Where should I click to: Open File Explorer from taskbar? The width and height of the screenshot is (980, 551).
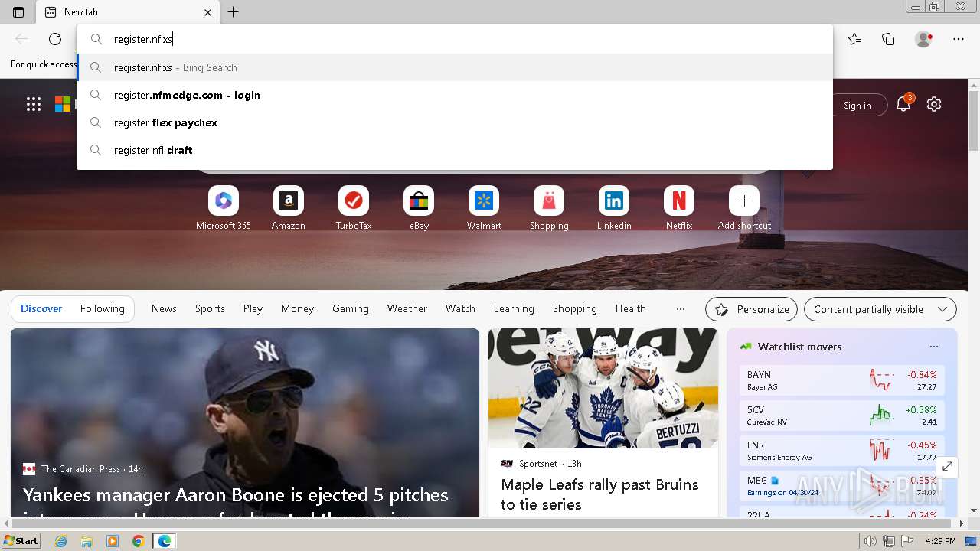click(87, 541)
